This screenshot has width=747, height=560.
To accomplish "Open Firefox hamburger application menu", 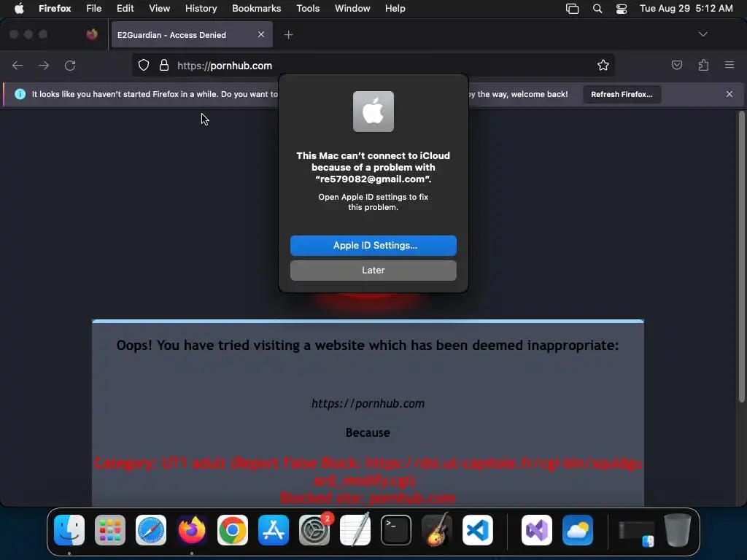I will pyautogui.click(x=729, y=65).
